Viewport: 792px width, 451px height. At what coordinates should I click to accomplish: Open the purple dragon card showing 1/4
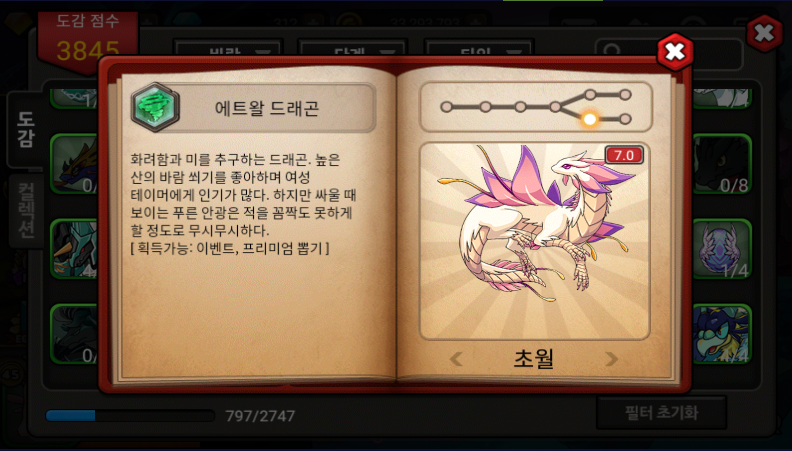point(722,249)
